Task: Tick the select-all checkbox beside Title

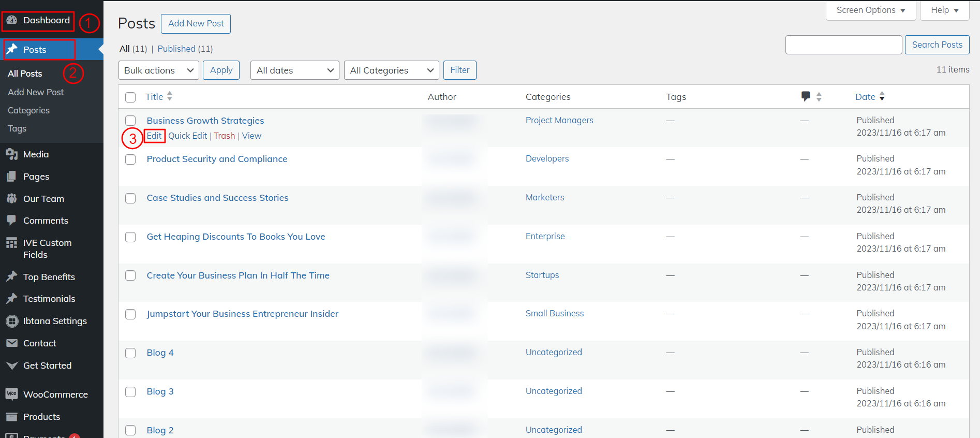Action: click(x=130, y=97)
